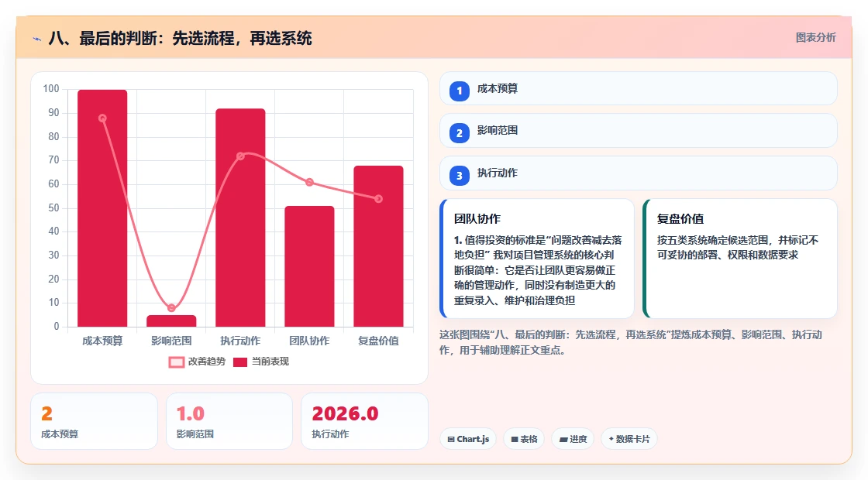The image size is (868, 480).
Task: Click the lightning icon beside the title
Action: click(x=37, y=39)
